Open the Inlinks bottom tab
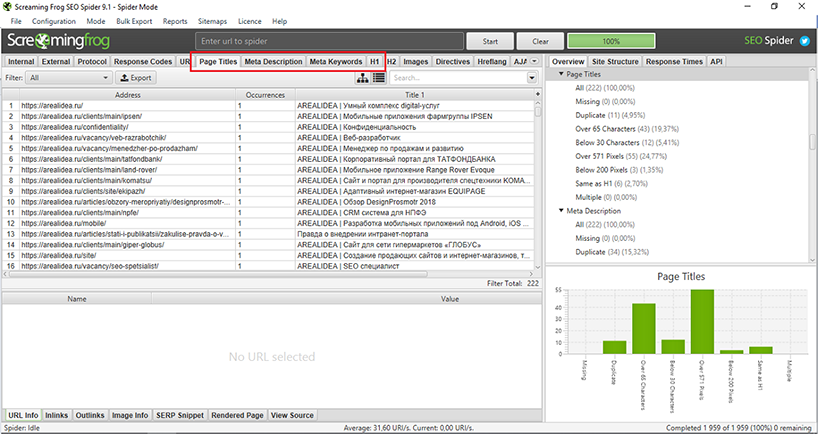 [56, 415]
